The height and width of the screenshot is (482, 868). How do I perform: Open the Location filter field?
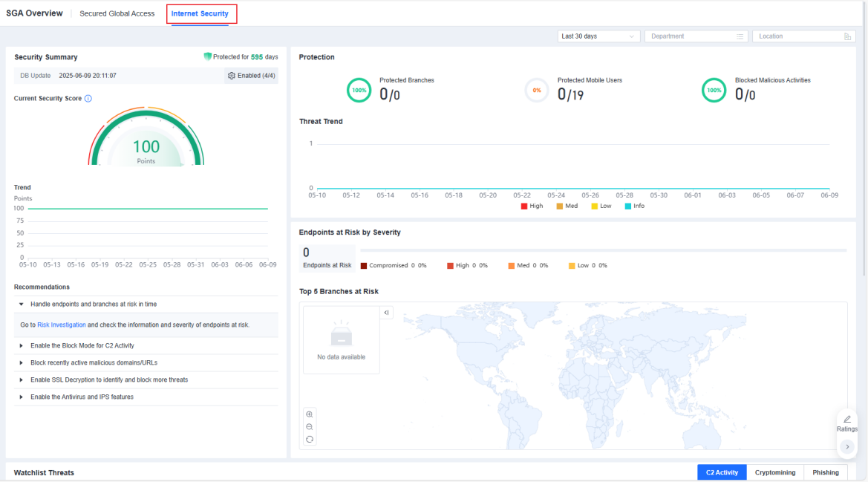coord(803,36)
